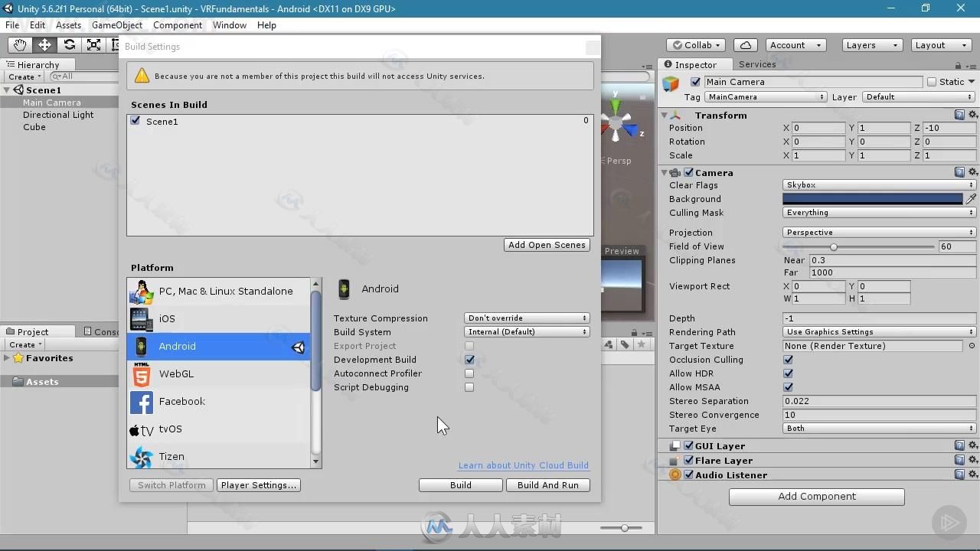
Task: Select the Rotate tool in toolbar
Action: (x=69, y=45)
